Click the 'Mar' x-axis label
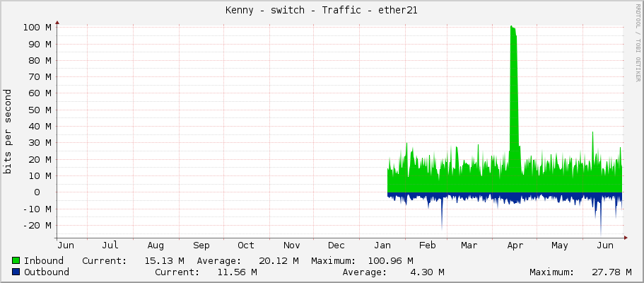Screen dimensions: 644x283 pos(469,246)
